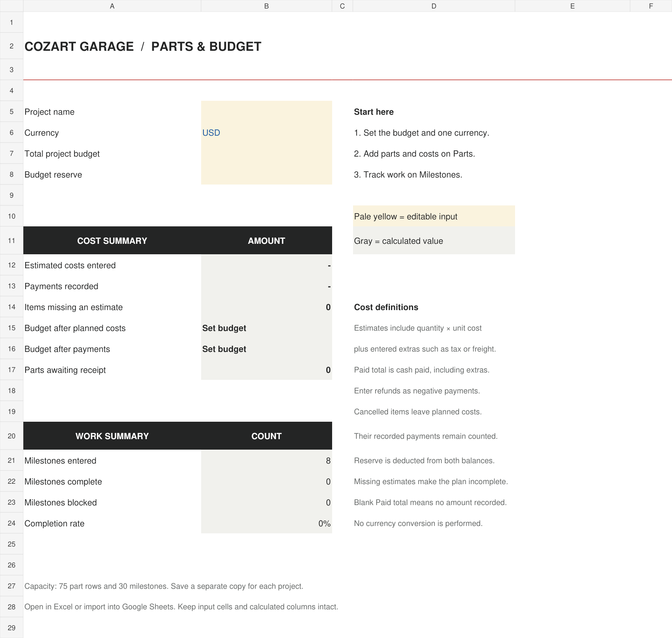Select the Items missing an estimate value

(x=266, y=307)
